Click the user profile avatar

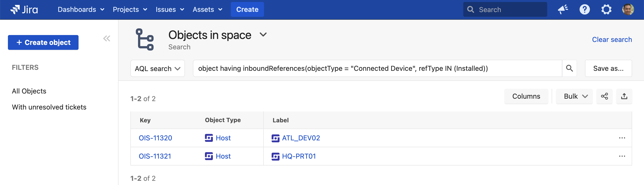(x=628, y=9)
